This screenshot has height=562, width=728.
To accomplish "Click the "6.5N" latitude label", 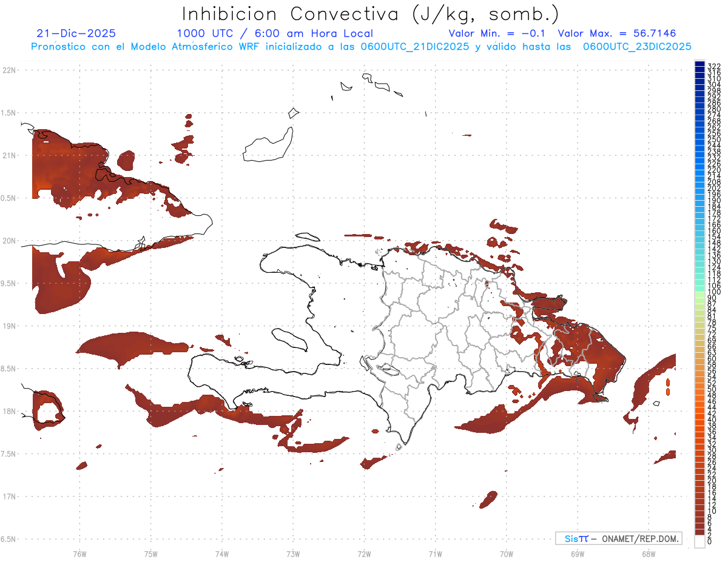I will [x=9, y=539].
